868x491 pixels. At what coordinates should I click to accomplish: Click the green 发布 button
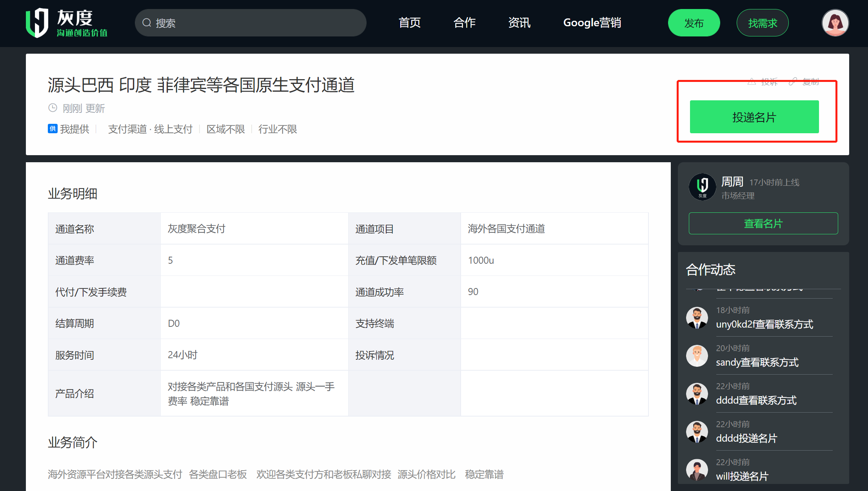(x=694, y=23)
